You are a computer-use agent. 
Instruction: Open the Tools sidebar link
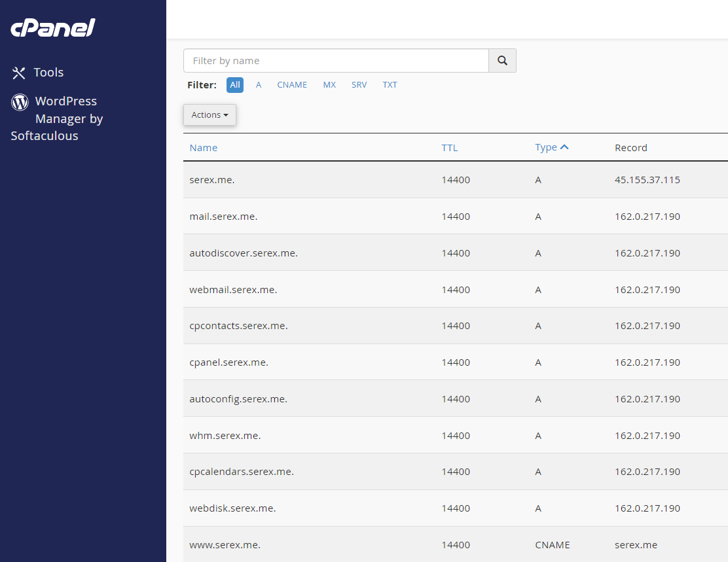(48, 73)
